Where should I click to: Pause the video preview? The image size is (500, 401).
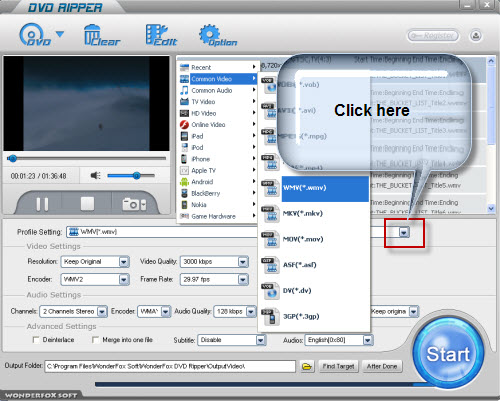(x=42, y=204)
